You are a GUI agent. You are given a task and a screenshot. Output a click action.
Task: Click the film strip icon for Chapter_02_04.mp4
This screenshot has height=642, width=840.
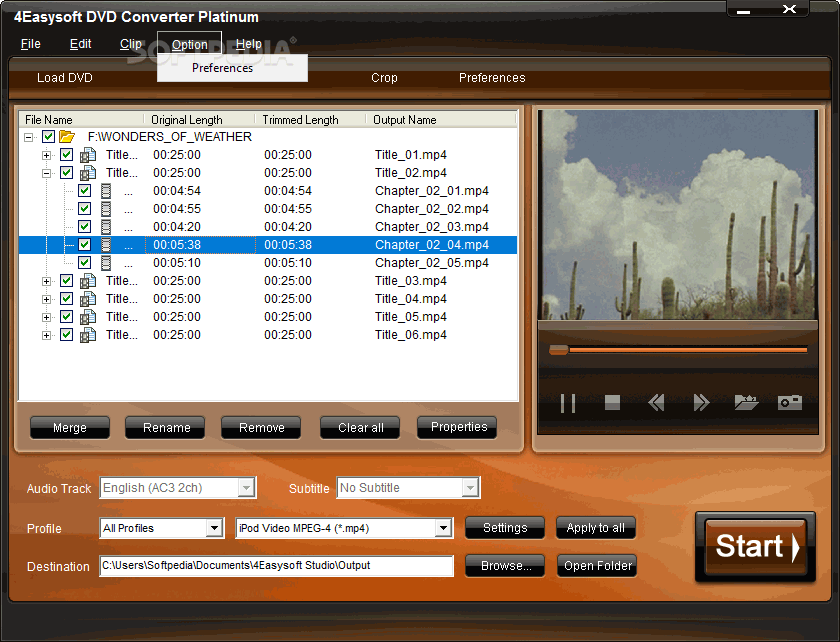tap(106, 245)
